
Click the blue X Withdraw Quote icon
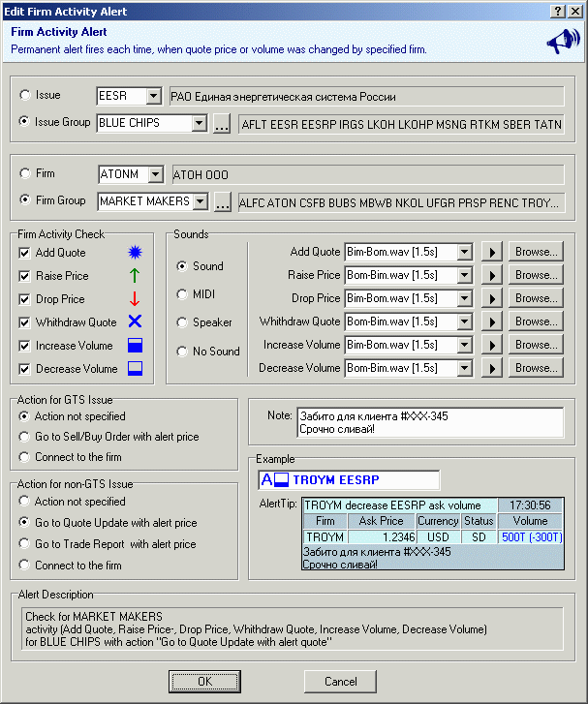click(x=136, y=322)
